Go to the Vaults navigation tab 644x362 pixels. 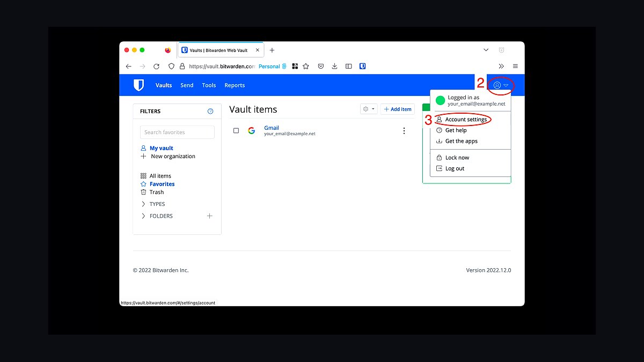click(164, 85)
